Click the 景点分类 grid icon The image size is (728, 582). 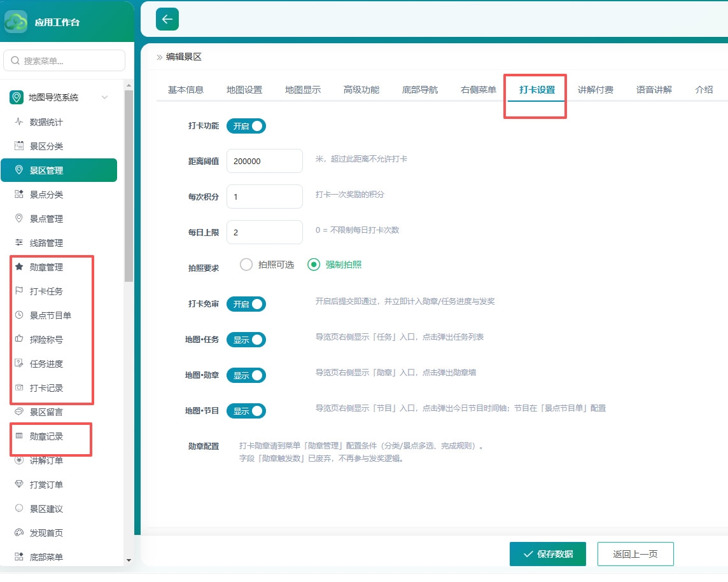(19, 194)
